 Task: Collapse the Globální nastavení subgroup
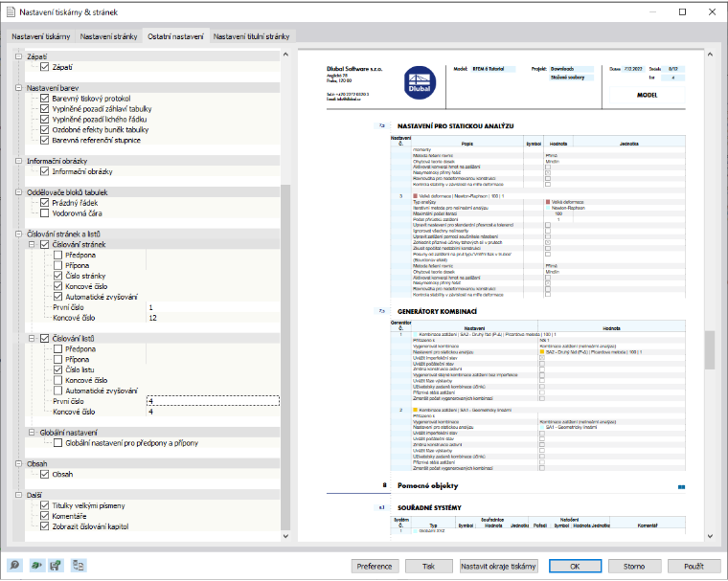(32, 433)
